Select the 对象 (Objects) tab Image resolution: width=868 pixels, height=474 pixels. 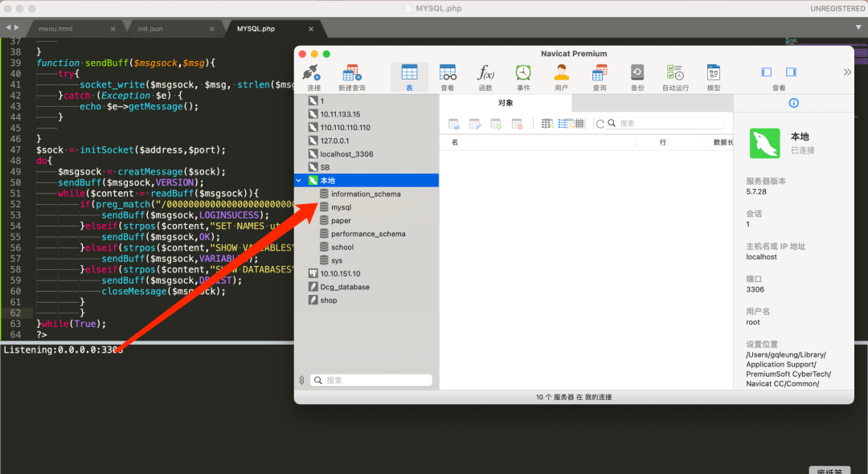(506, 103)
